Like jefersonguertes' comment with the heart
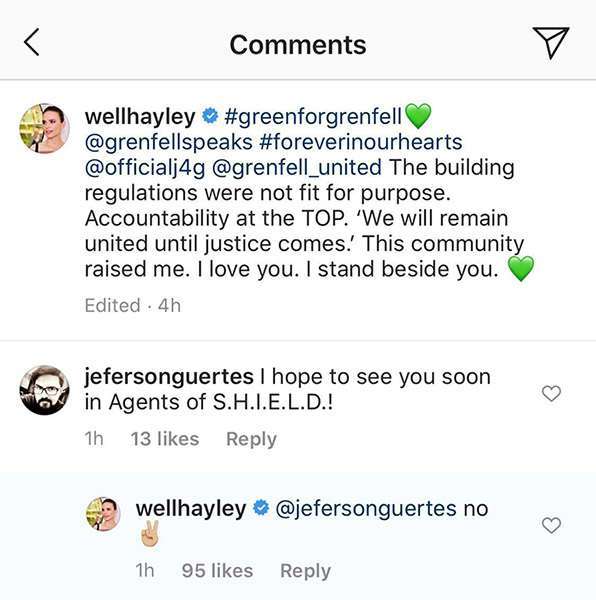 pos(551,393)
